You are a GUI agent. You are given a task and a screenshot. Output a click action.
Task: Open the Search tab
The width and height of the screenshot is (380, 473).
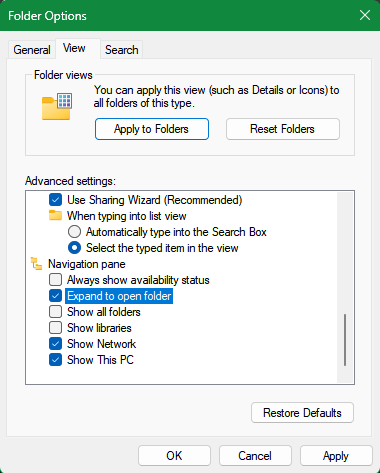coord(121,50)
